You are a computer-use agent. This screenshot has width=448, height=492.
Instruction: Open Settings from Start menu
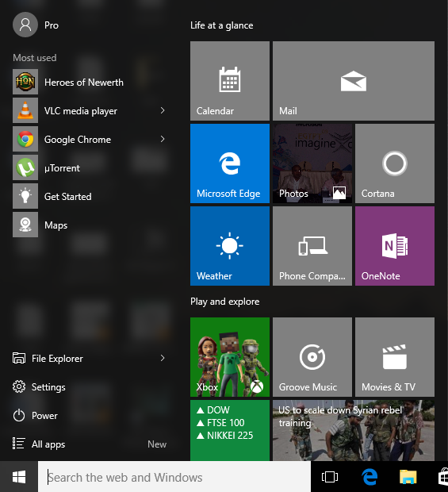pyautogui.click(x=90, y=387)
